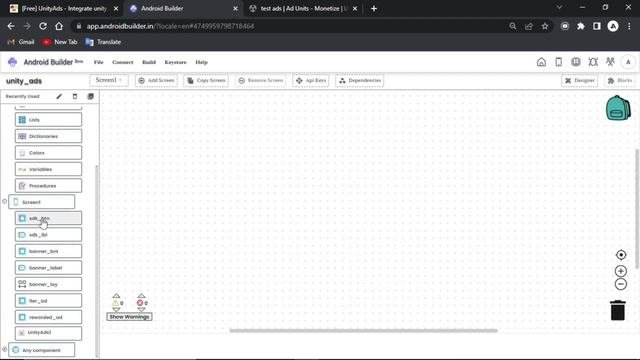Select the Procedures block category
Viewport: 640px width, 360px height.
(48, 186)
